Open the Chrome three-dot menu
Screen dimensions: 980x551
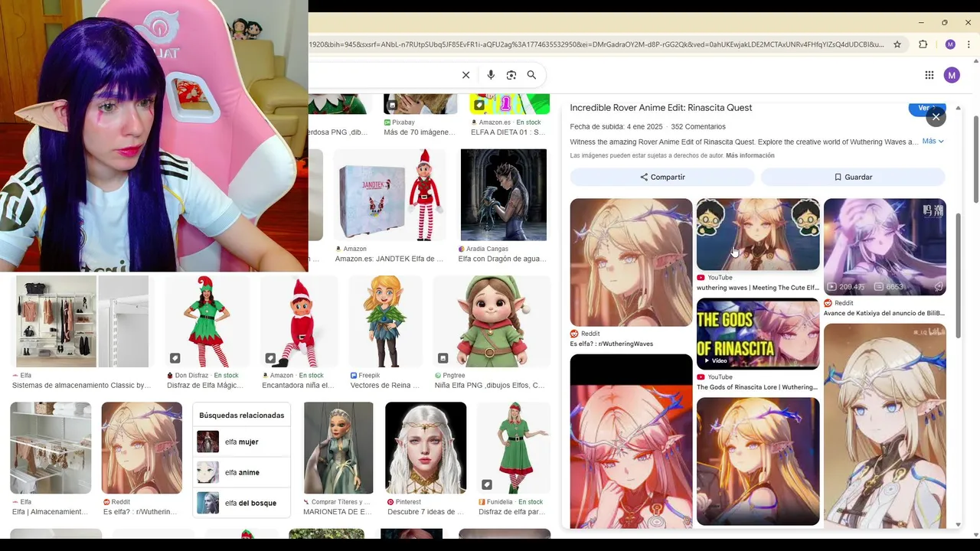(x=969, y=44)
